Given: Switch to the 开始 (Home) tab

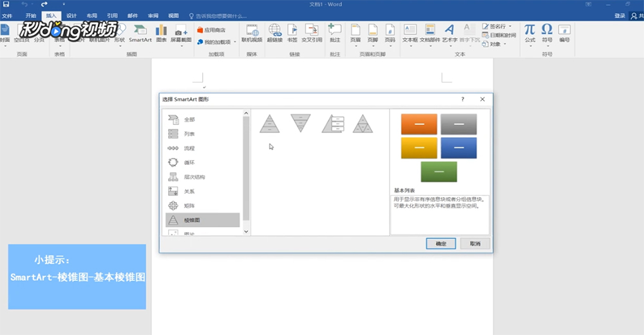Looking at the screenshot, I should (x=31, y=15).
